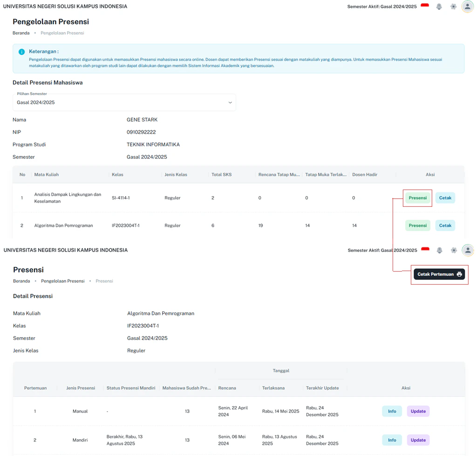Click Update for Pertemuan 1 Manual
This screenshot has width=476, height=456.
point(418,411)
